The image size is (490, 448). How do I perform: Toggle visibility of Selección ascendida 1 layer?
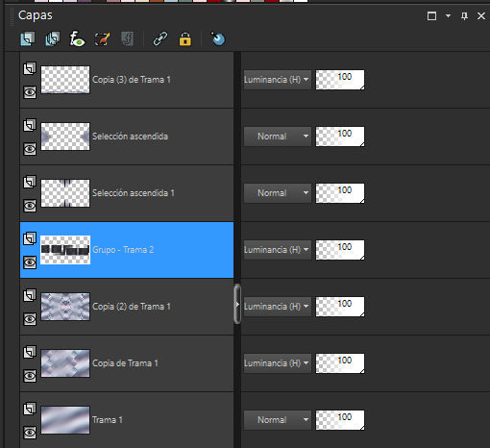tap(30, 206)
